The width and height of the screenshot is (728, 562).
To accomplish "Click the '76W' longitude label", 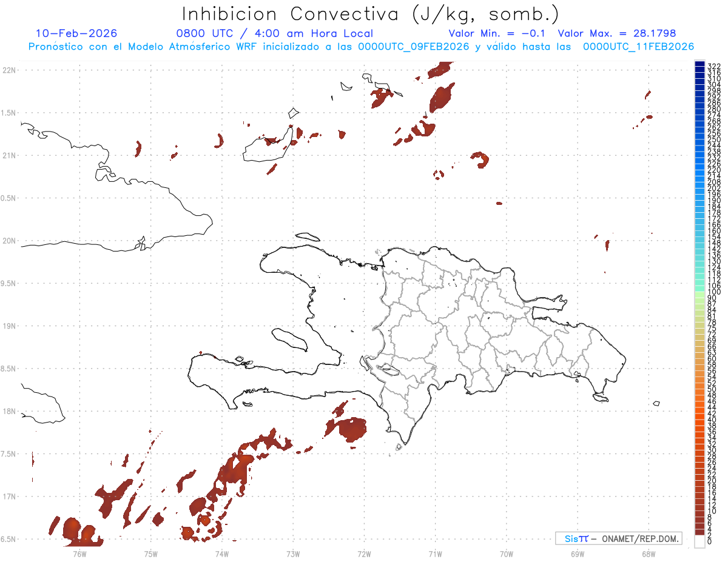I will pos(79,553).
